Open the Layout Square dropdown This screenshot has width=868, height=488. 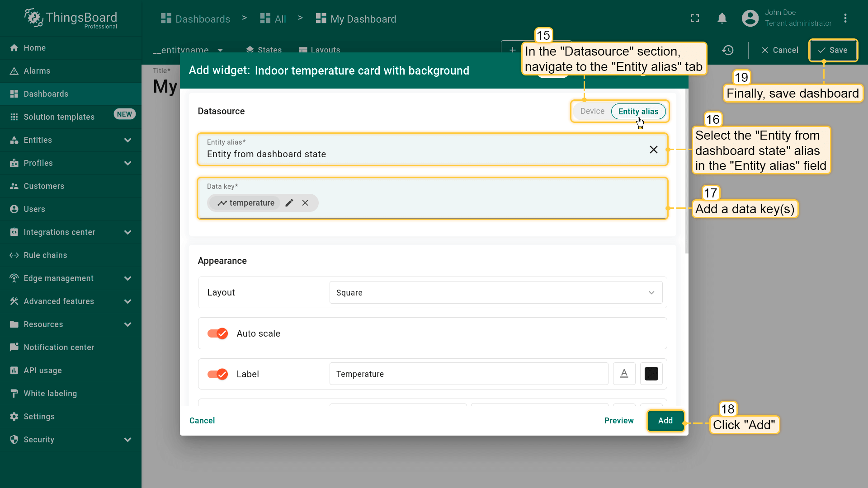[x=495, y=292]
